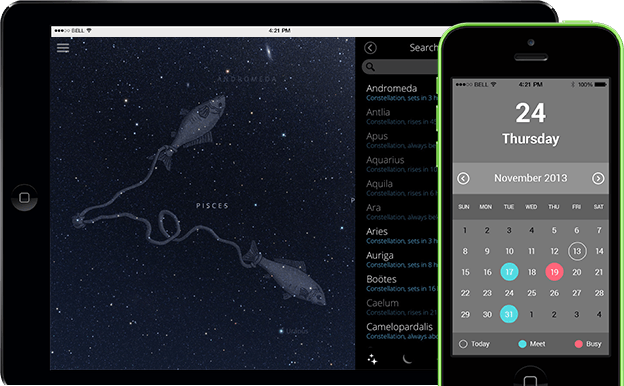Focus the constellation search input field
This screenshot has height=386, width=624.
400,67
